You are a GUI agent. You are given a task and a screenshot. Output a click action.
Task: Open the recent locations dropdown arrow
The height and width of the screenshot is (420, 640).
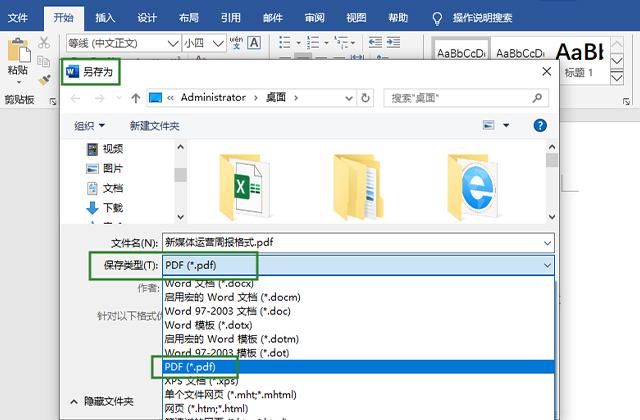pyautogui.click(x=119, y=98)
